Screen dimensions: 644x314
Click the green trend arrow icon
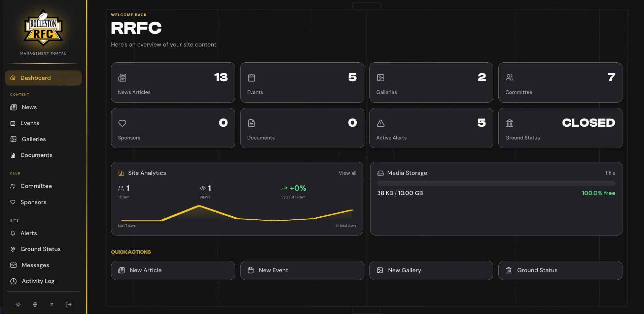pos(284,188)
